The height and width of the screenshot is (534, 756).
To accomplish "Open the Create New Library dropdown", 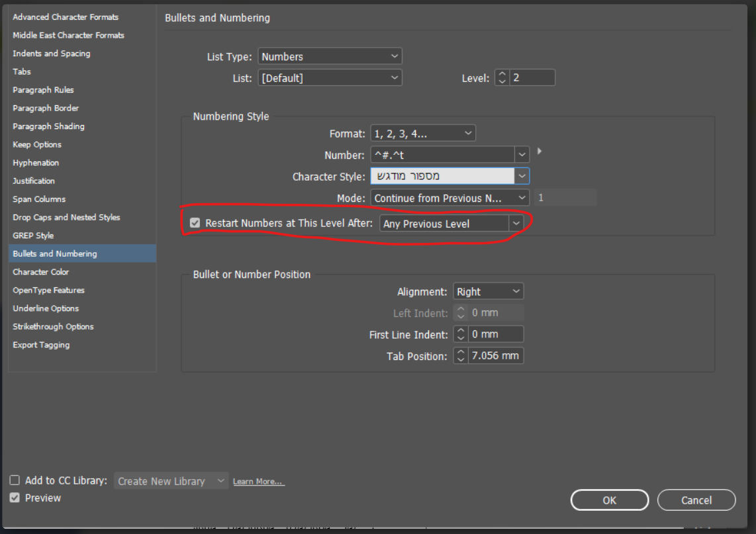I will (171, 481).
